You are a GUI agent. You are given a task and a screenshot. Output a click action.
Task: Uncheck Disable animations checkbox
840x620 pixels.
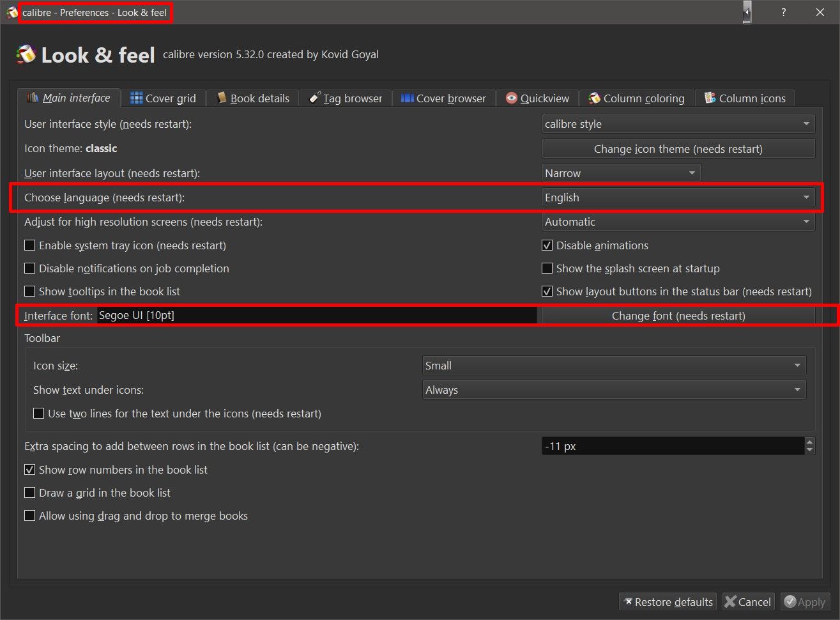click(547, 245)
